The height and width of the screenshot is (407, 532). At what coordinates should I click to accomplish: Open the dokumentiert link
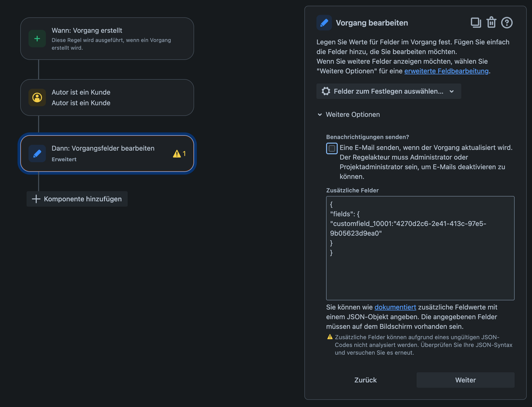(x=395, y=307)
